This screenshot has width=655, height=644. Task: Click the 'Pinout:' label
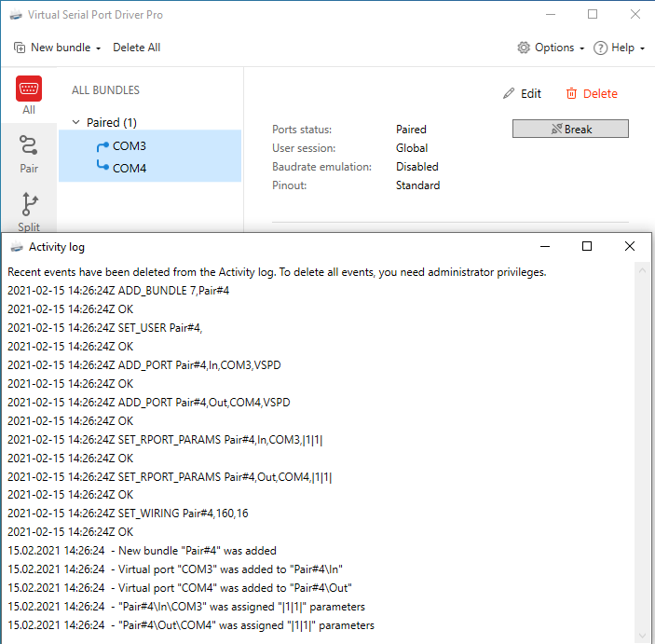[289, 185]
